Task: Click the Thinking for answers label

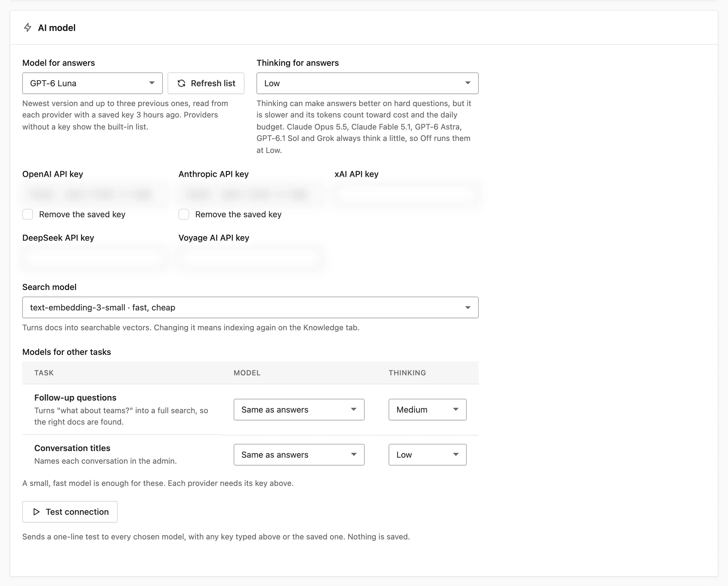Action: (298, 63)
